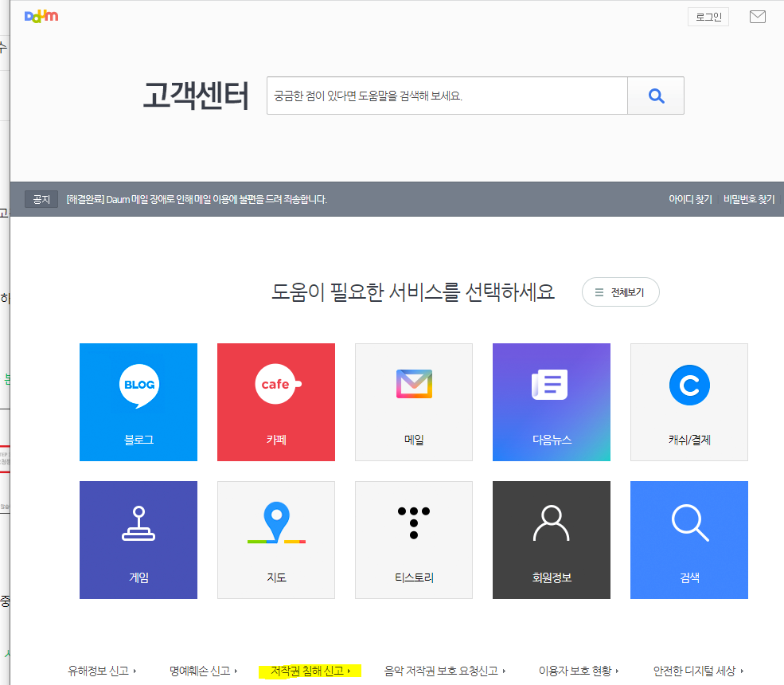Open the 이용자 보호 현황 link

pos(579,671)
